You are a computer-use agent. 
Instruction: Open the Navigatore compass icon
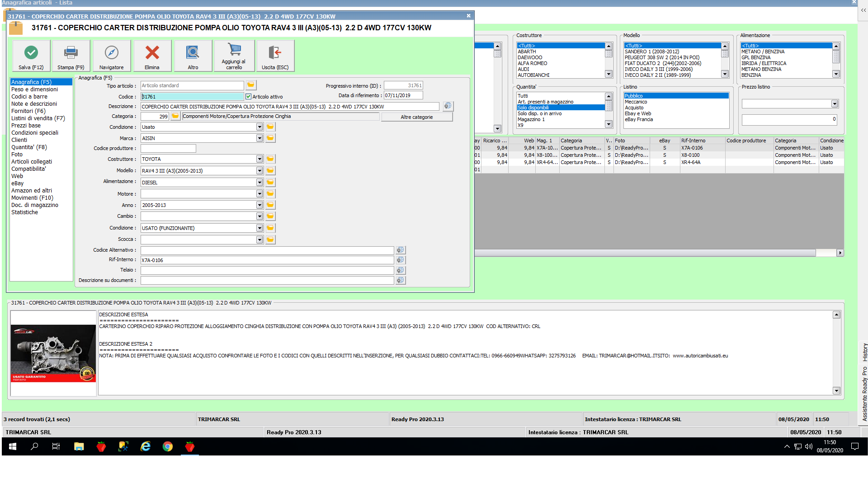(112, 56)
